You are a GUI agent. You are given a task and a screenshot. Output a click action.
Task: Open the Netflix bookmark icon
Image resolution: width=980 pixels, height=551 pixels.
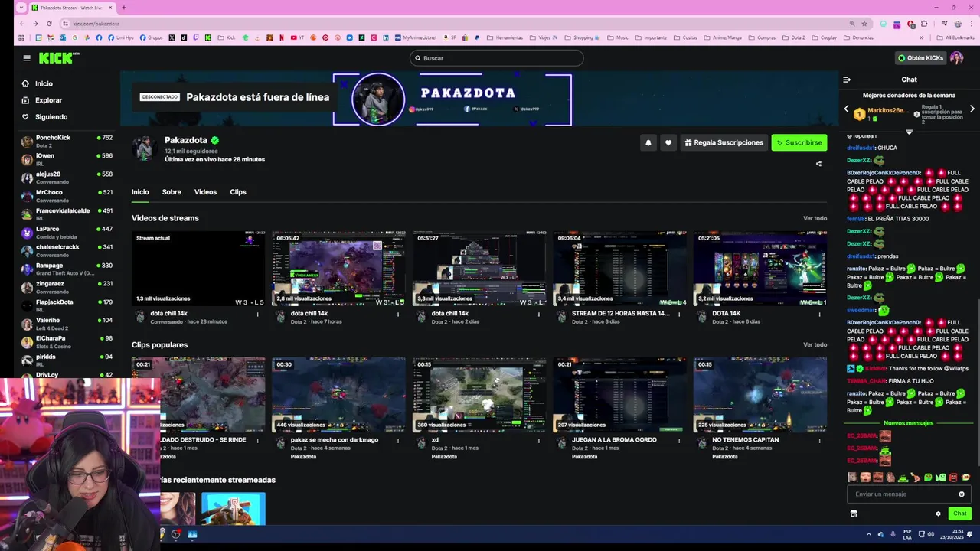pos(282,37)
